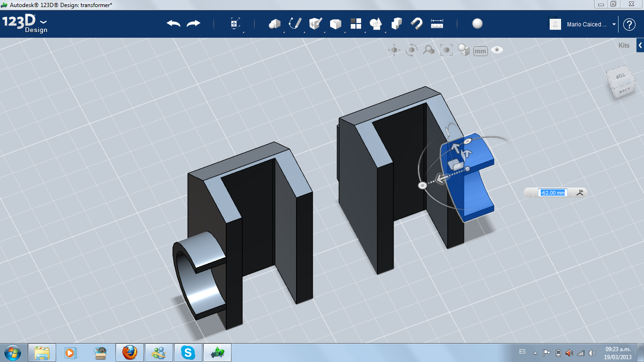Click the TOP face of view cube

tap(620, 75)
